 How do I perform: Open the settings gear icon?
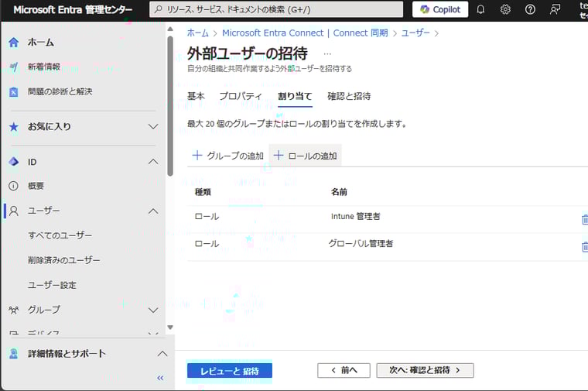505,10
